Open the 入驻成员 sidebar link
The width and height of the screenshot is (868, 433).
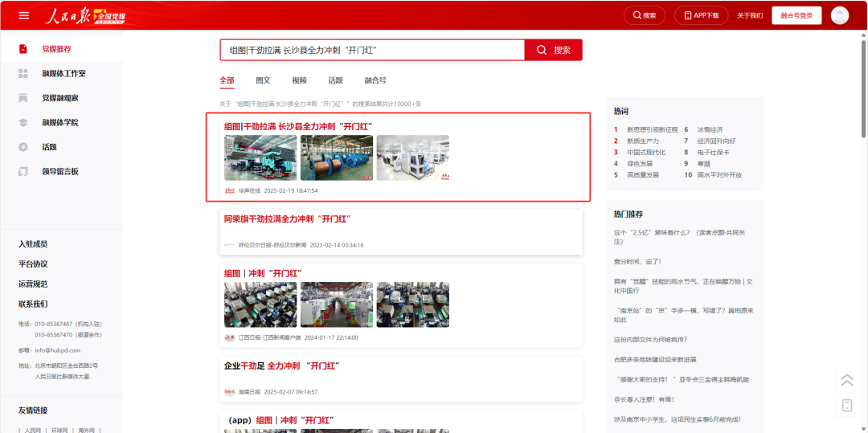(33, 244)
